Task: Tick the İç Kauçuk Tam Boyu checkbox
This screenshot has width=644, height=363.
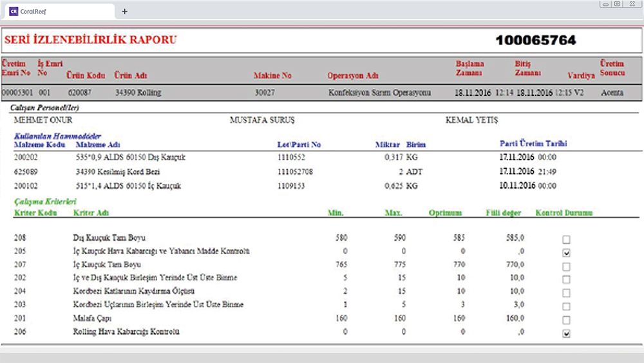Action: click(566, 266)
